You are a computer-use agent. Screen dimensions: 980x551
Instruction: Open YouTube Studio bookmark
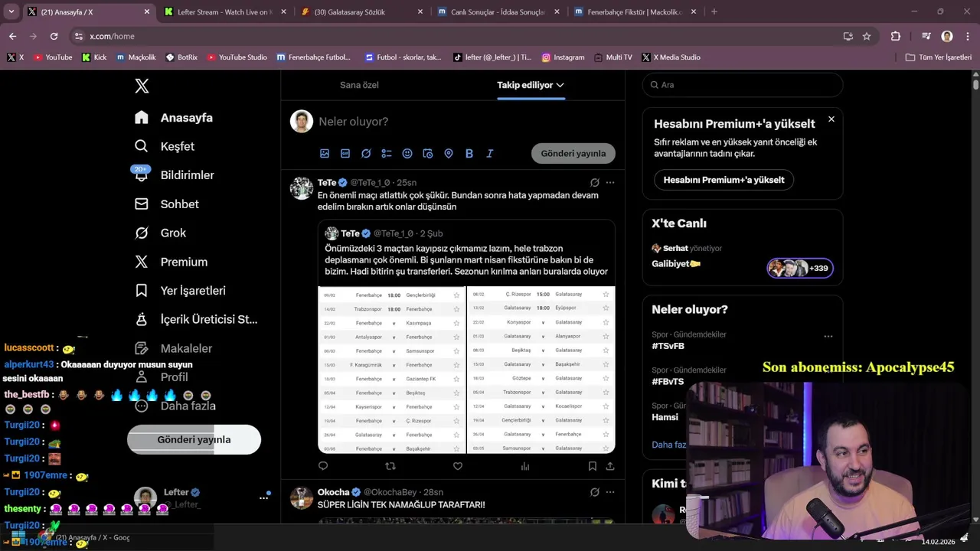[237, 57]
